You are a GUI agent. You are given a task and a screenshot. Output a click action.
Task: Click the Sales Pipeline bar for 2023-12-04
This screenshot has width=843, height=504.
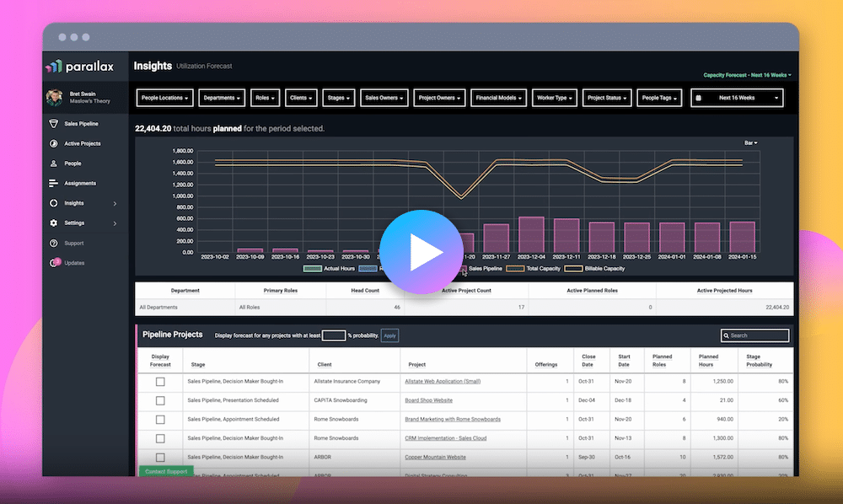coord(531,234)
